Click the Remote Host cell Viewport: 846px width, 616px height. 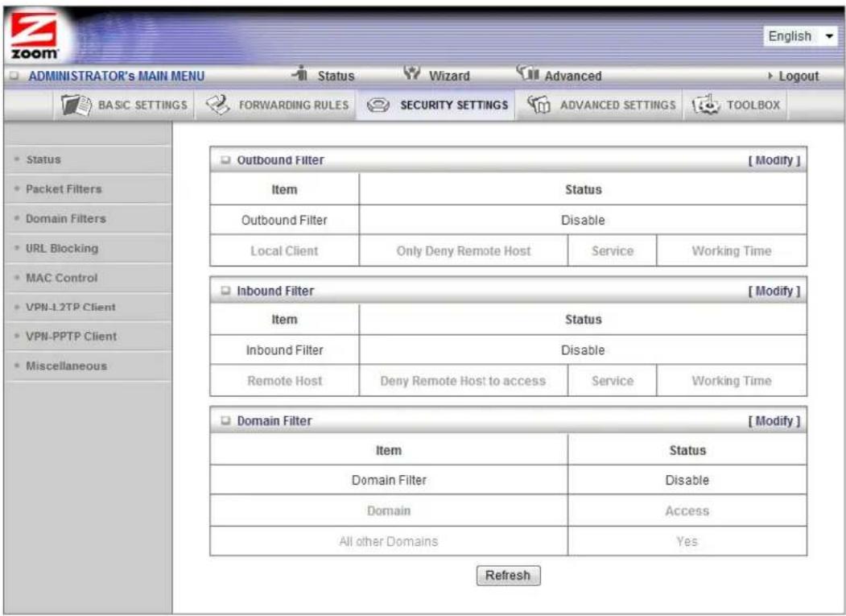pos(284,381)
